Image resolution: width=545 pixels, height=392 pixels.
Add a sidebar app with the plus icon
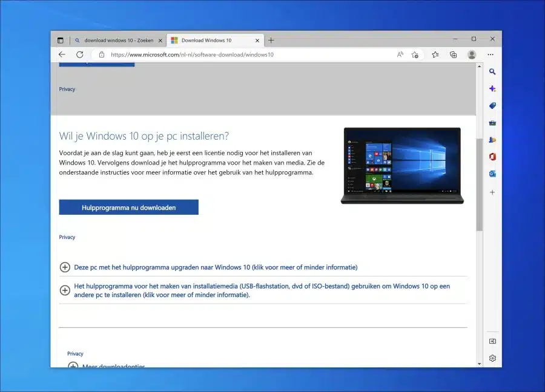[x=492, y=192]
